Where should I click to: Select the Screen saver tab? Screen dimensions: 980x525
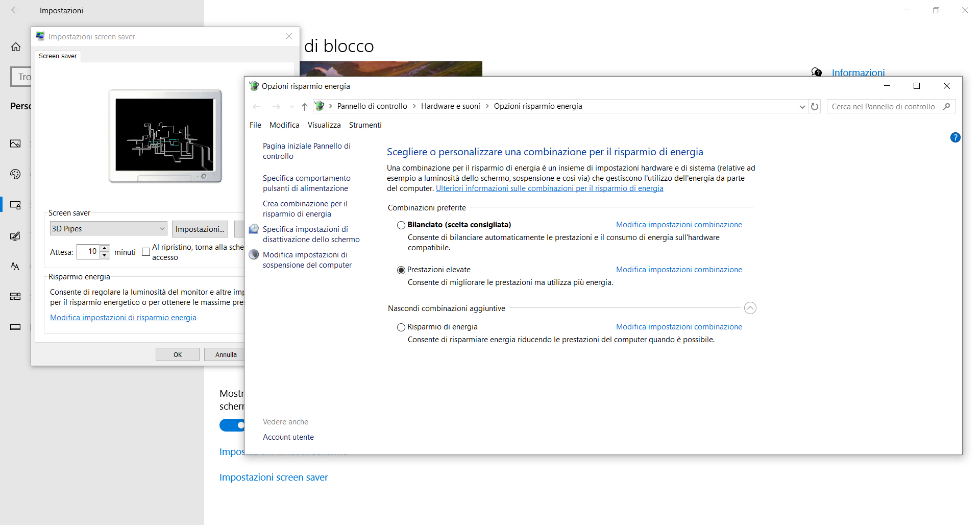58,56
